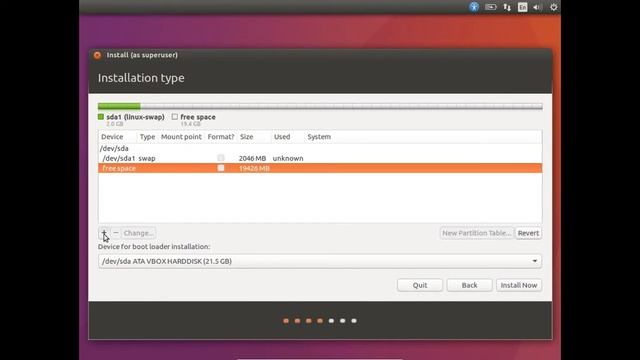Viewport: 640px width, 360px height.
Task: Click New Partition Table... button
Action: tap(477, 233)
